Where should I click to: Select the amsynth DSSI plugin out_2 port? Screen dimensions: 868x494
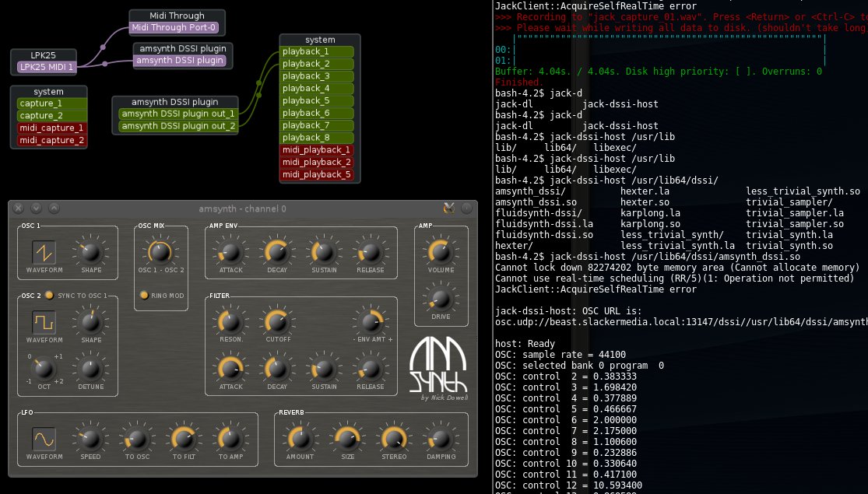177,126
